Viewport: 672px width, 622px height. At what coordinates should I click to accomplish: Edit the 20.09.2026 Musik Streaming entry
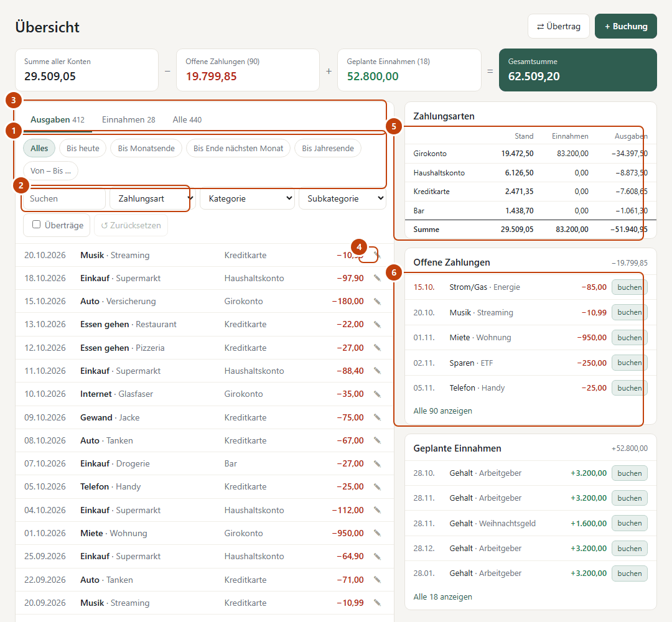coord(377,603)
